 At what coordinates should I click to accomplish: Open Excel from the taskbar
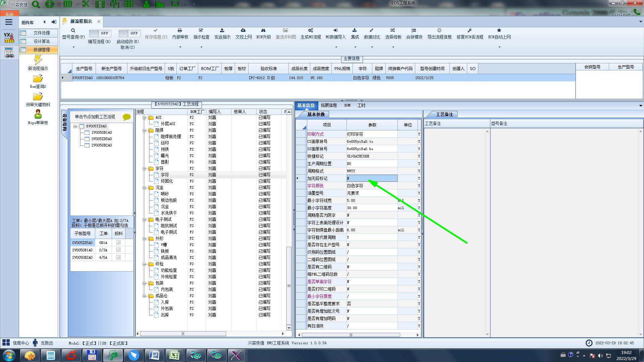(x=174, y=355)
